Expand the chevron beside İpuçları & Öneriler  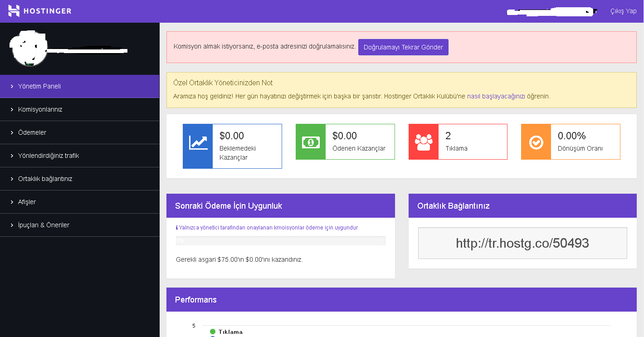tap(12, 225)
